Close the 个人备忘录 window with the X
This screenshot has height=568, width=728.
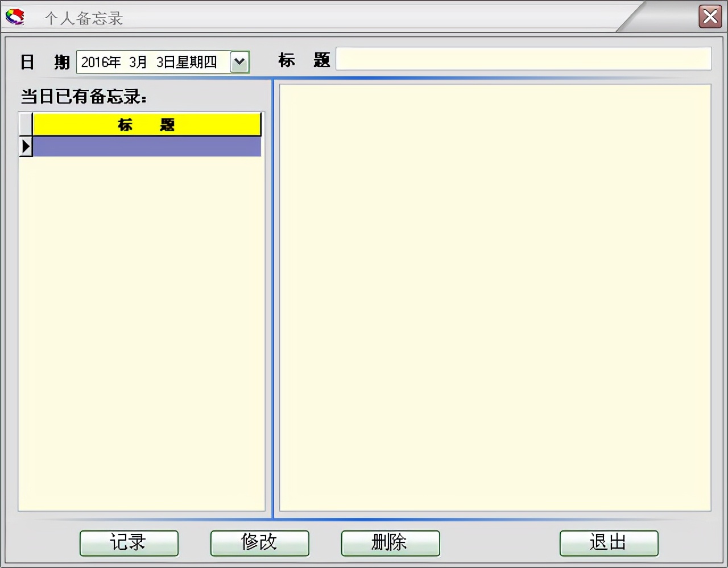click(x=710, y=17)
